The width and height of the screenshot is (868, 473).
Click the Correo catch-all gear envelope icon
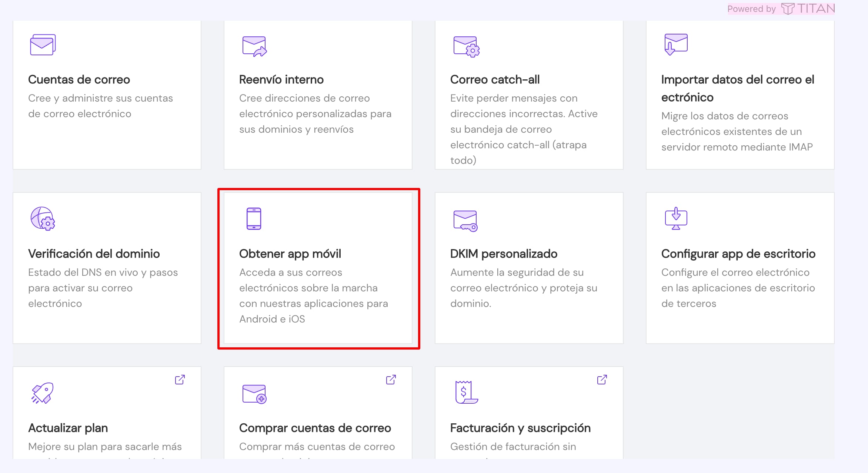click(x=466, y=46)
